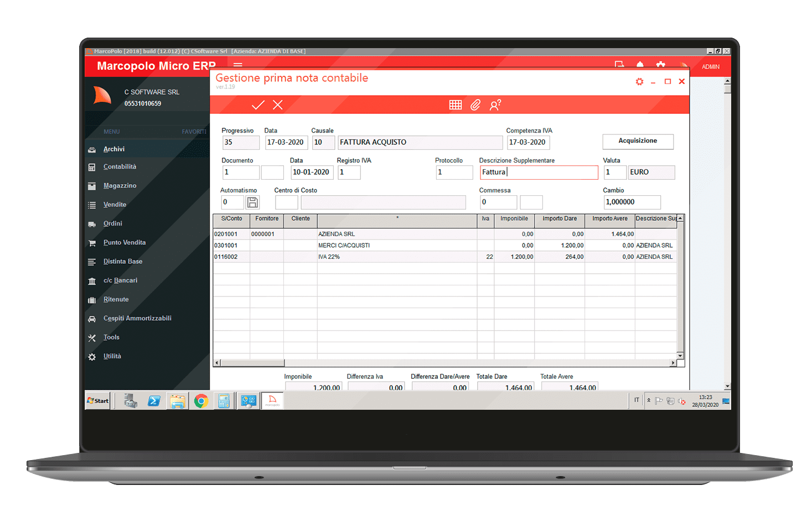The width and height of the screenshot is (812, 527).
Task: Switch to the FAVORITI tab
Action: click(193, 132)
